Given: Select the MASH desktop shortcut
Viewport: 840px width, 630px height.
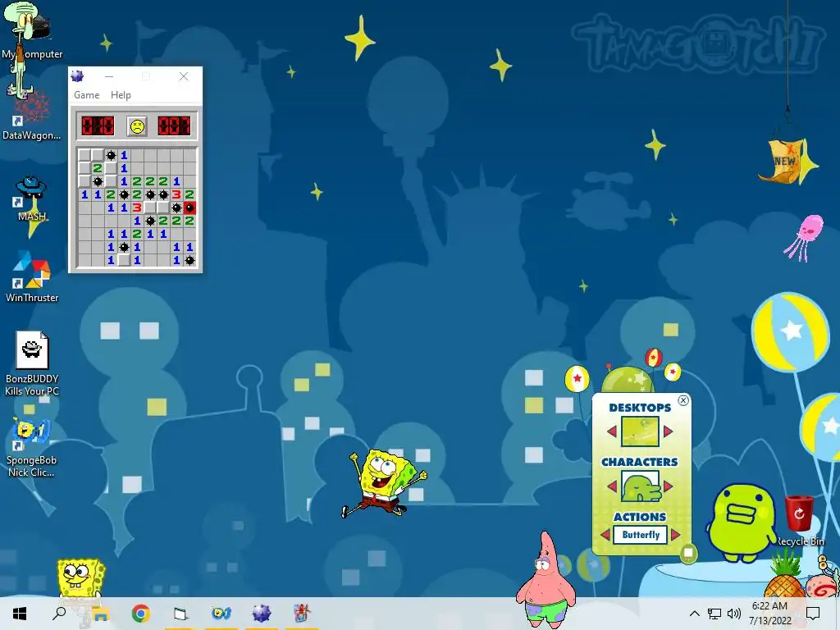Looking at the screenshot, I should pyautogui.click(x=32, y=199).
